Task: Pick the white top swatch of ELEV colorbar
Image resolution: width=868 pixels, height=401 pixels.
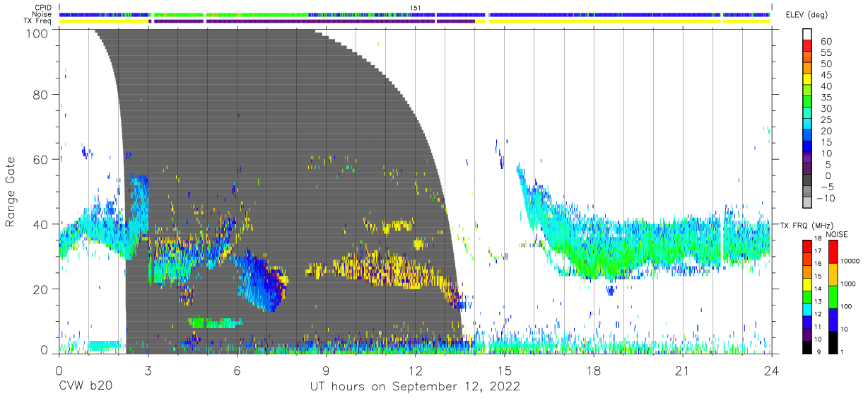Action: [807, 34]
